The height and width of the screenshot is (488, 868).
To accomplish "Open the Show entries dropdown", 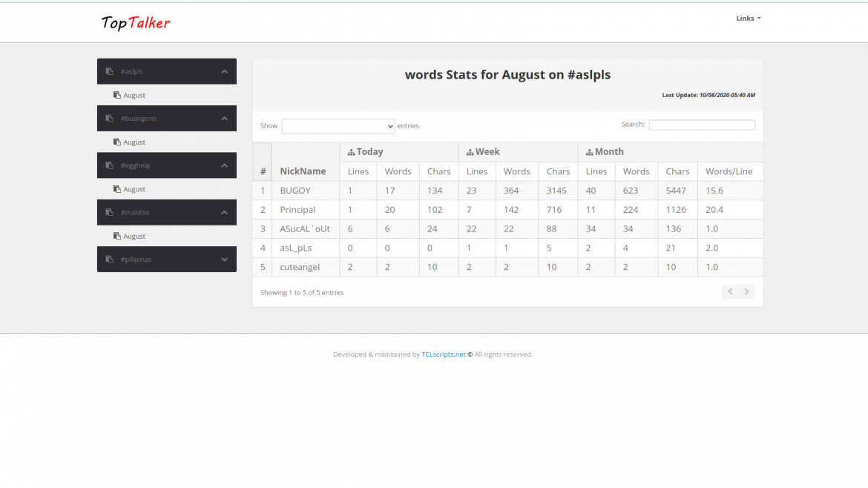I will click(338, 126).
